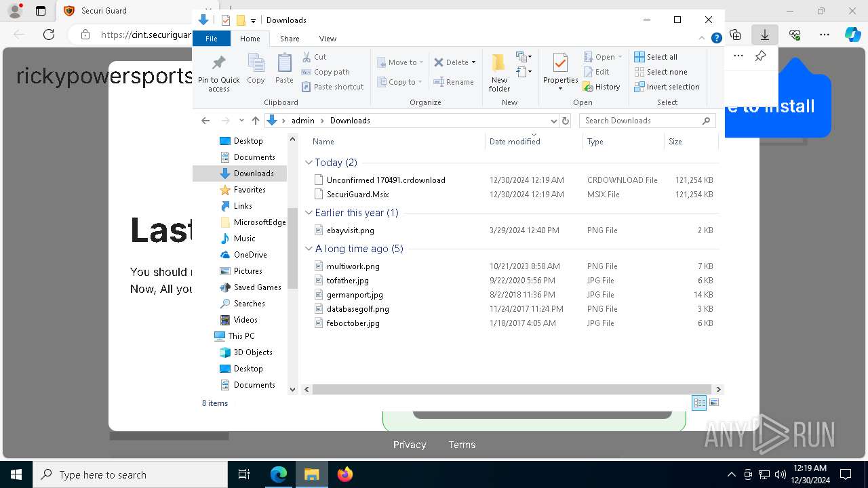Switch to the View ribbon tab
Image resolution: width=868 pixels, height=488 pixels.
click(x=328, y=39)
